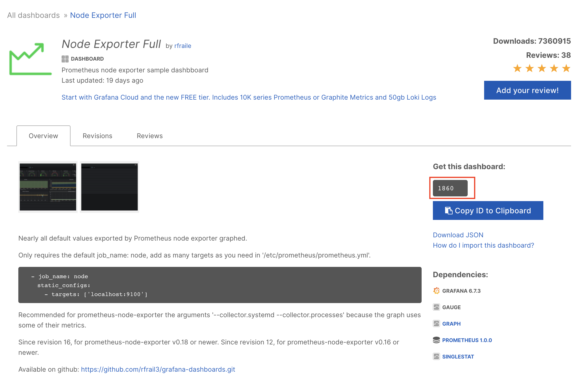Screen dimensions: 588x382
Task: Open the first dashboard screenshot thumbnail
Action: pos(48,187)
